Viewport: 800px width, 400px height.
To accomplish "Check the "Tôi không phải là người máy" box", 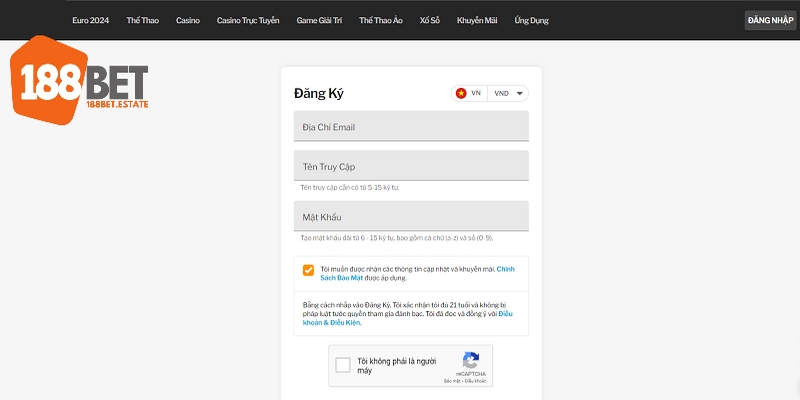I will click(343, 365).
